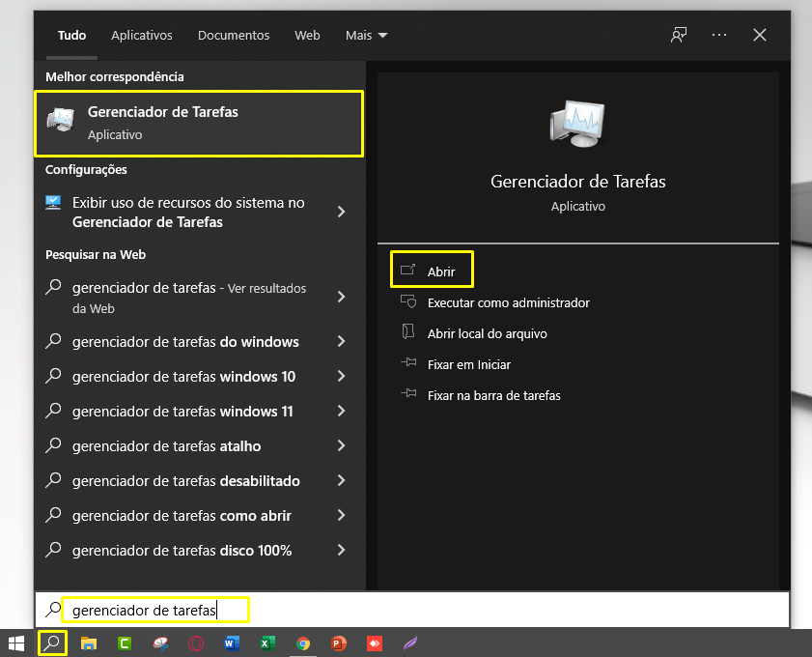Launch Camtasia from the taskbar

click(125, 643)
